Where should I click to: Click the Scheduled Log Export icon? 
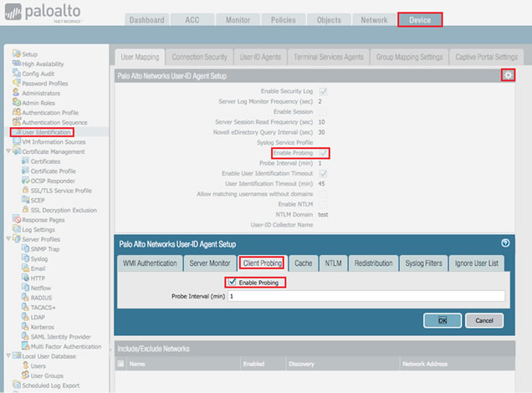[x=16, y=385]
